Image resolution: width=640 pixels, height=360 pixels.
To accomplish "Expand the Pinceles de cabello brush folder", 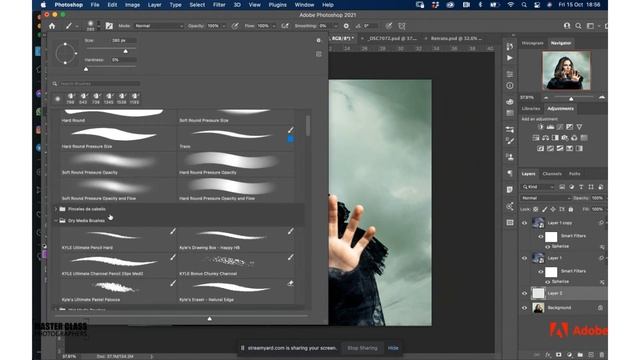I will tap(56, 209).
